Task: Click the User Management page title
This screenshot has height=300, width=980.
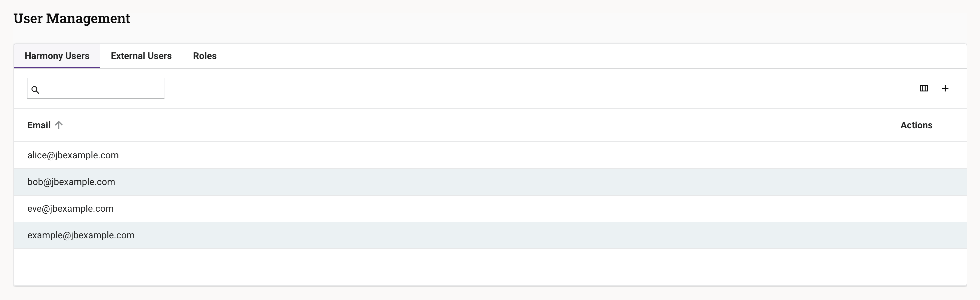Action: click(72, 18)
